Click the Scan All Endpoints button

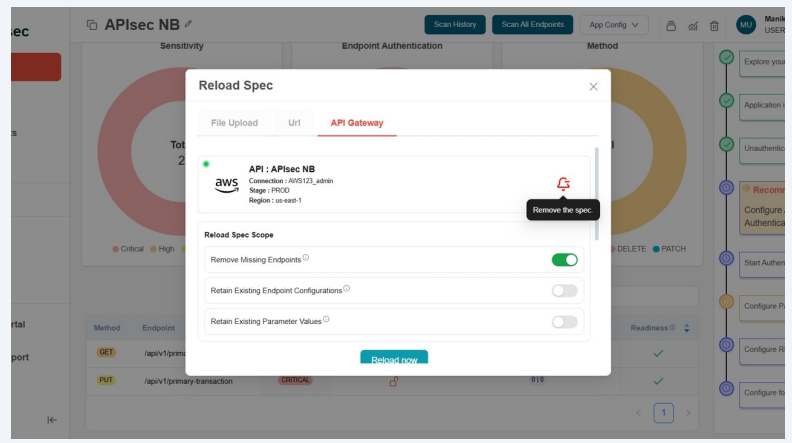tap(532, 25)
